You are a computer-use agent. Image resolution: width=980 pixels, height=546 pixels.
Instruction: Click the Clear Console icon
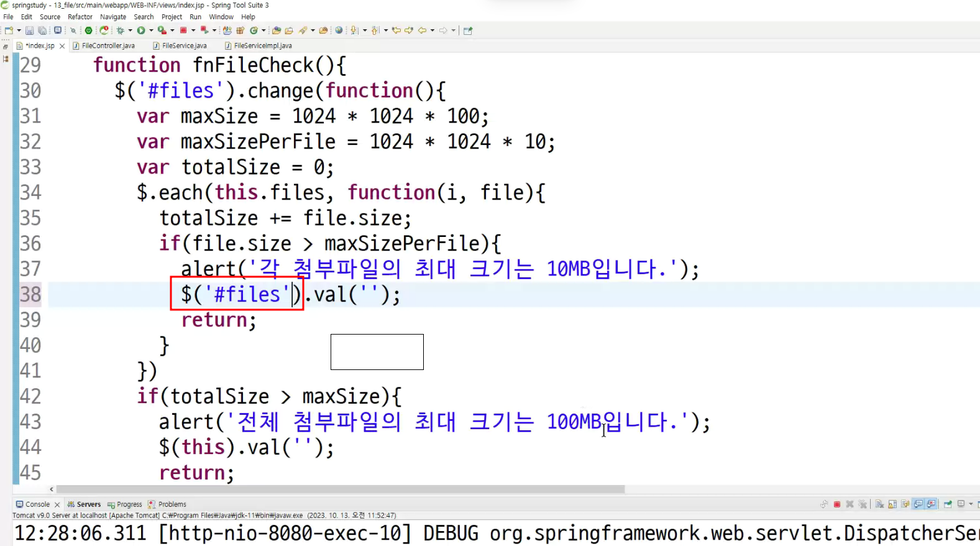point(879,504)
